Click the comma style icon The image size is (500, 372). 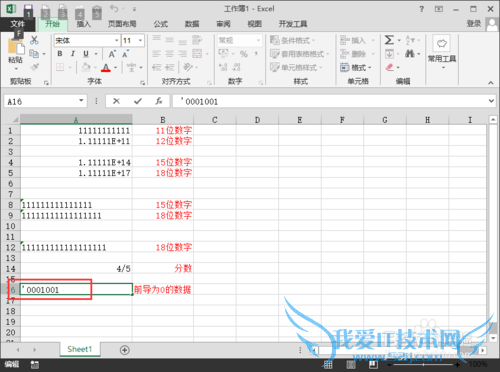[256, 54]
